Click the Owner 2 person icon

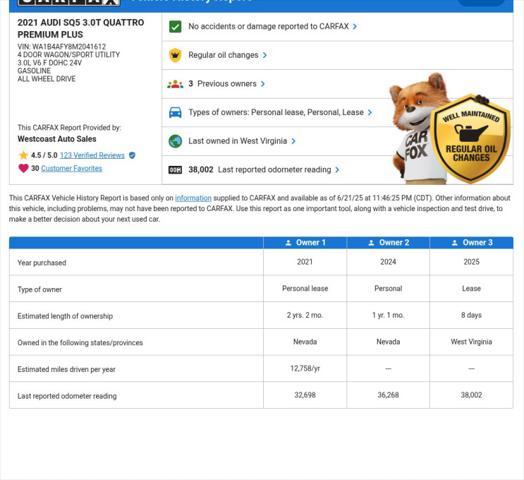point(371,243)
